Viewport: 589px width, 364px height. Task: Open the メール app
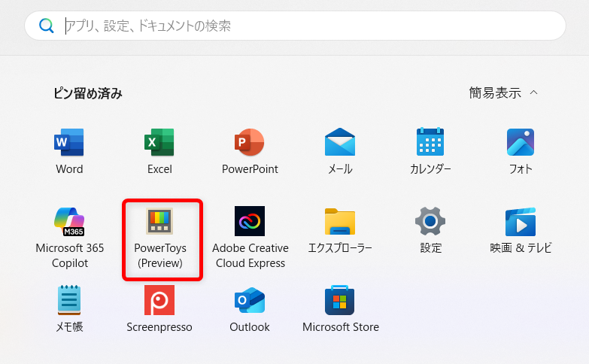[340, 151]
